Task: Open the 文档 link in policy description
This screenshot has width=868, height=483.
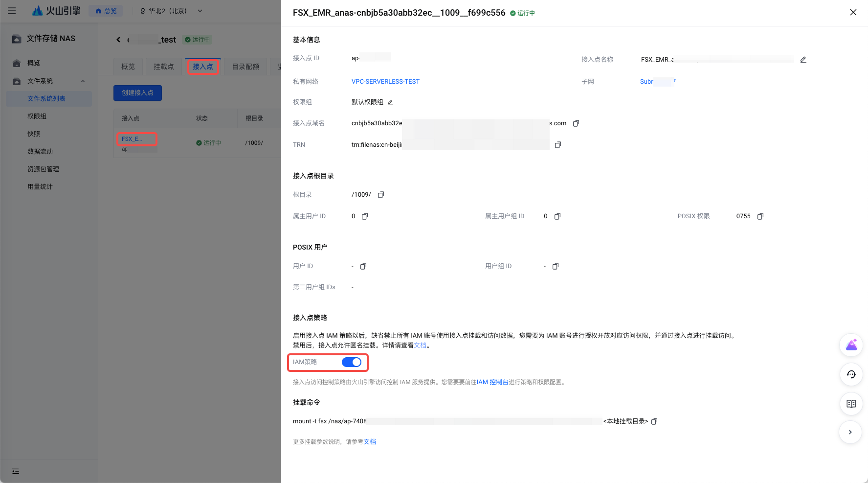Action: click(421, 345)
